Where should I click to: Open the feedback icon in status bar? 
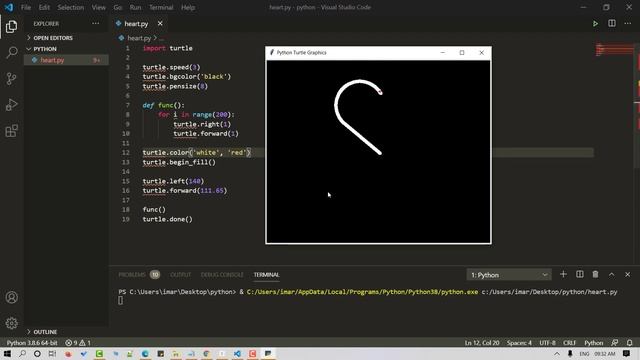pos(614,342)
